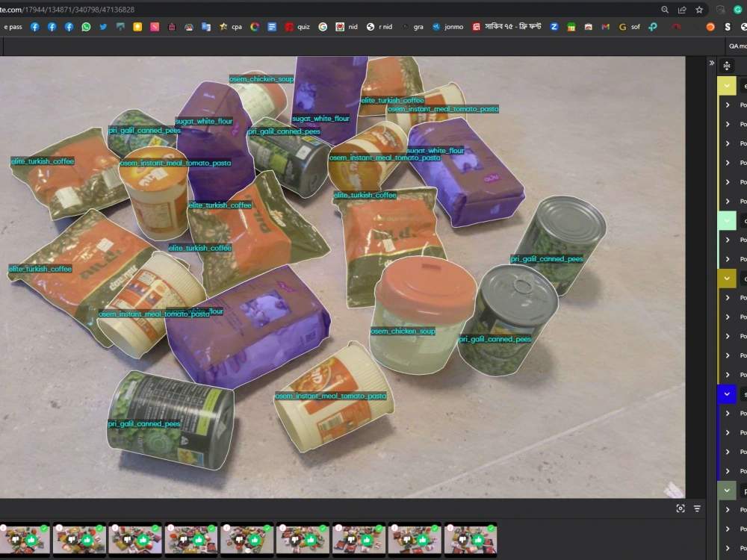Open the orange circle bookmark icon
This screenshot has height=560, width=747.
pyautogui.click(x=710, y=27)
